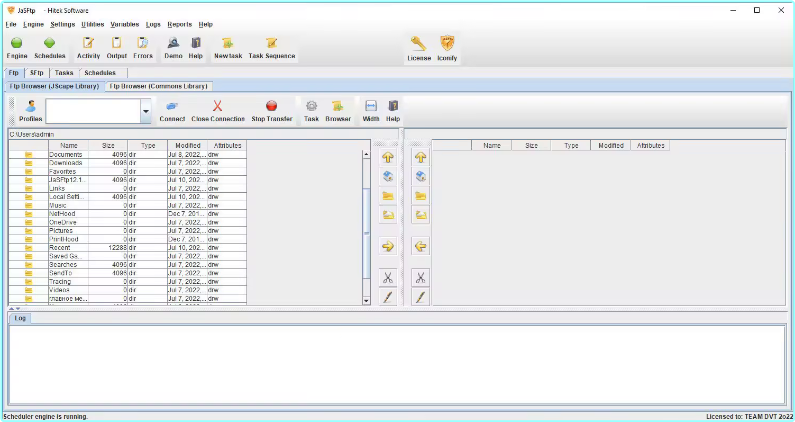Click local file list scrollbar thumb
The height and width of the screenshot is (422, 795).
(367, 233)
